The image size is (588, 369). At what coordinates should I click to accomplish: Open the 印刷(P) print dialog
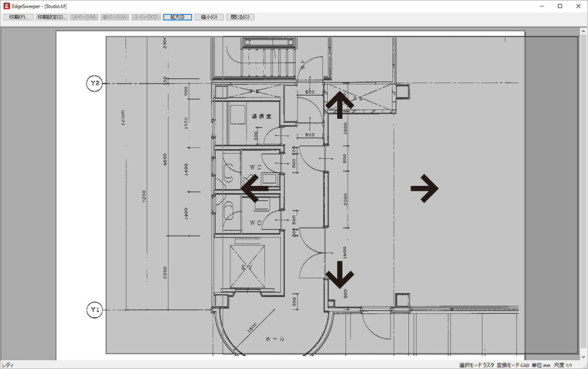pyautogui.click(x=18, y=17)
